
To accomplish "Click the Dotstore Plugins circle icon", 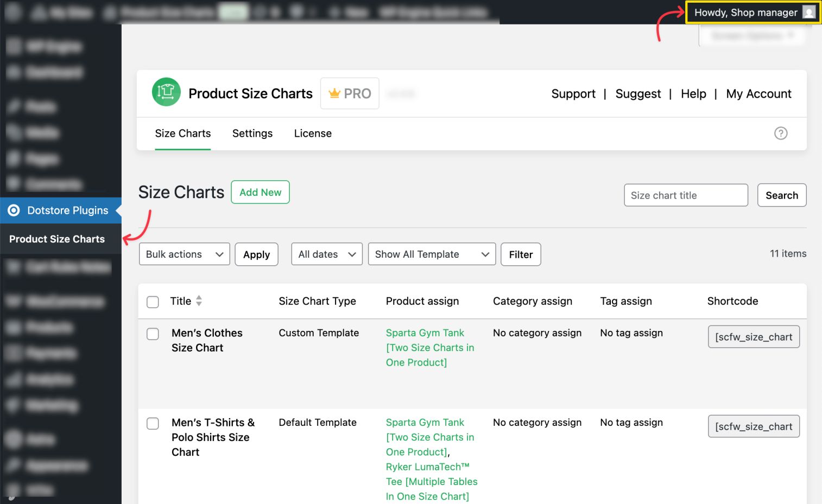I will tap(14, 210).
